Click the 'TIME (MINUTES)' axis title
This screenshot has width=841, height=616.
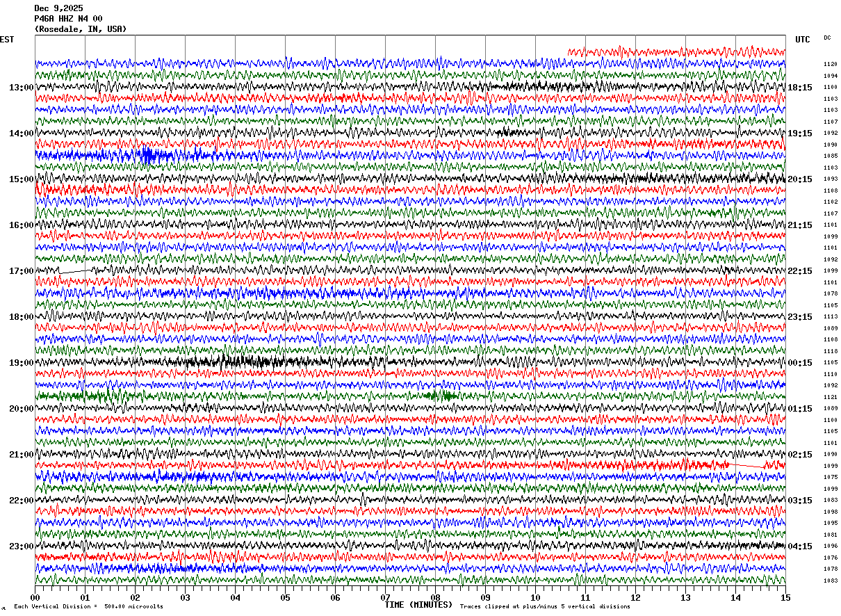click(x=418, y=605)
